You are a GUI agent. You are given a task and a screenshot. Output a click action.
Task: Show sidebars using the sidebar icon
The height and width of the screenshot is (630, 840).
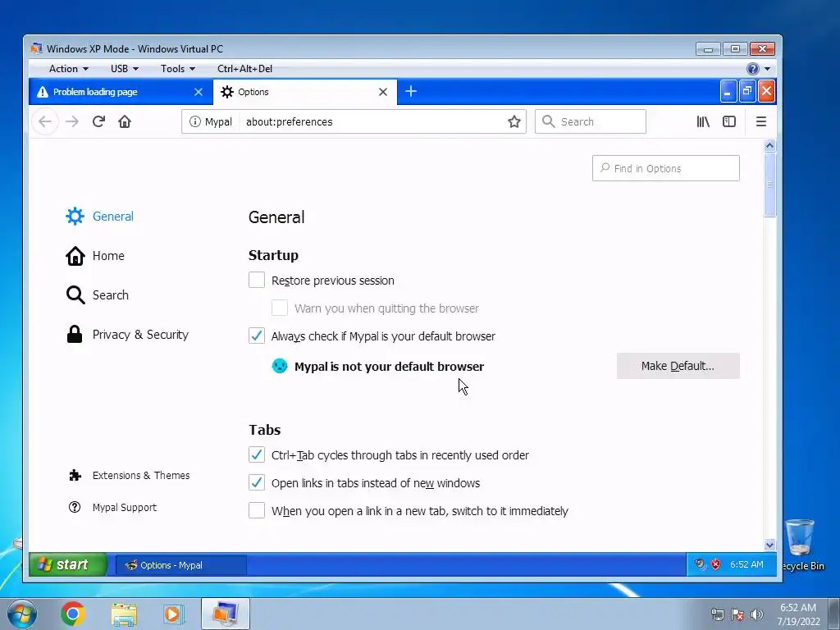tap(729, 121)
